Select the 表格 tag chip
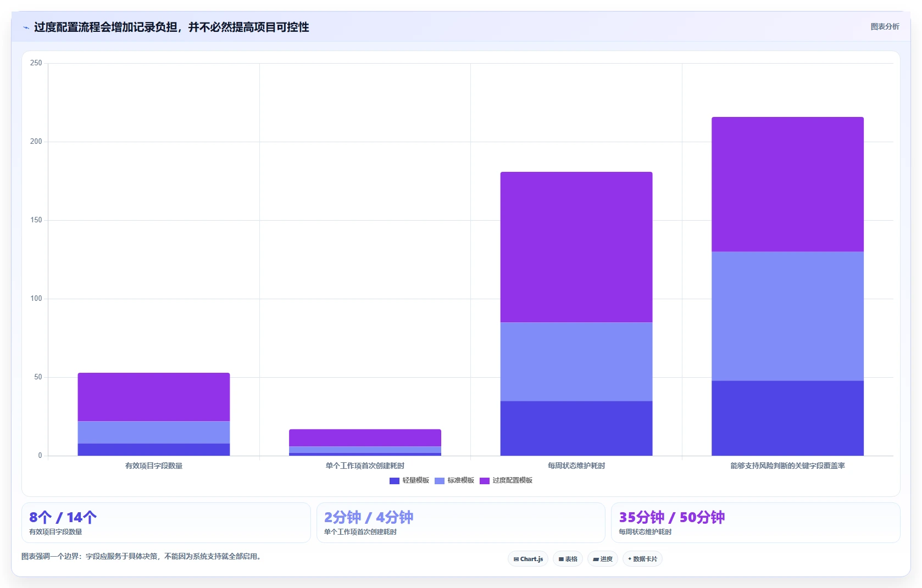 coord(568,559)
